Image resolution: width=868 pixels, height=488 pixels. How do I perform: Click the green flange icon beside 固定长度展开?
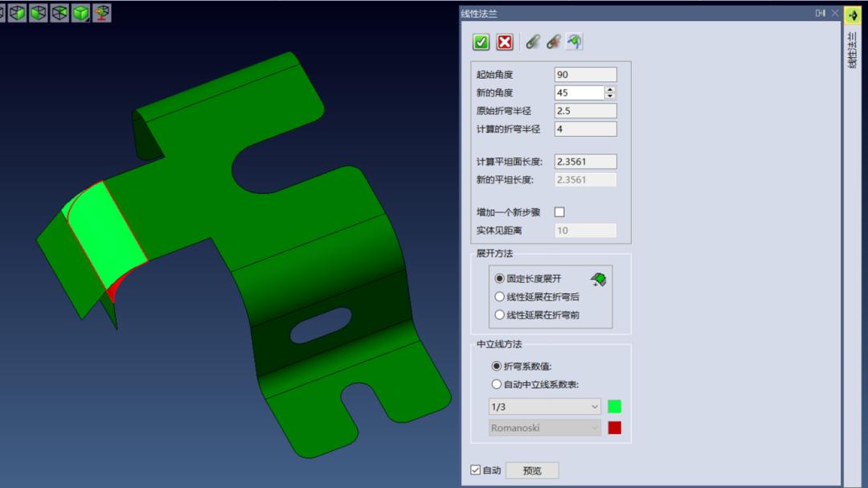coord(599,279)
